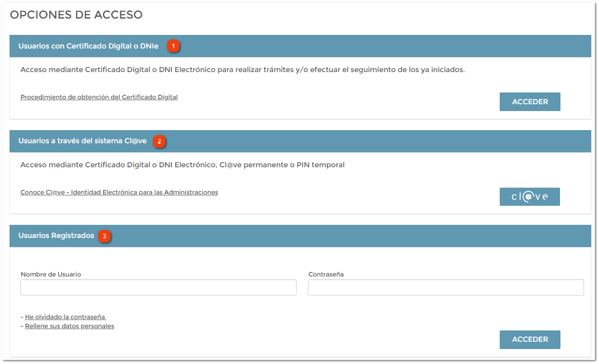Screen dimensions: 599x364
Task: Select the Usuarios Registrados section header
Action: click(x=56, y=236)
